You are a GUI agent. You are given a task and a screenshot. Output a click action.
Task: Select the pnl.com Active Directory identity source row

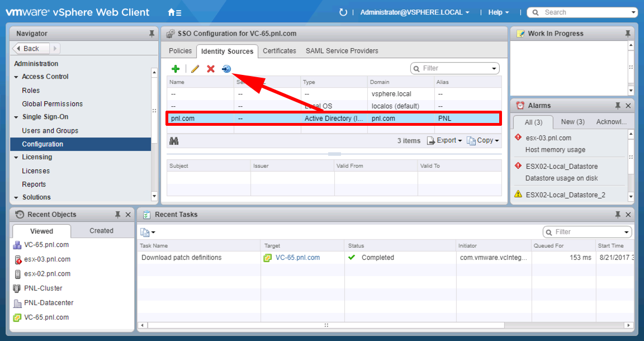(x=334, y=119)
